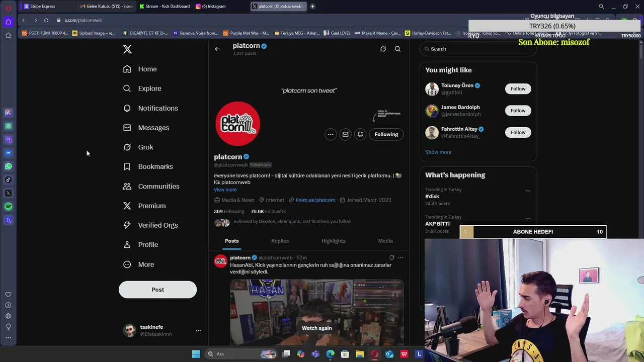Open Notifications in sidebar
Image resolution: width=644 pixels, height=362 pixels.
pos(150,108)
